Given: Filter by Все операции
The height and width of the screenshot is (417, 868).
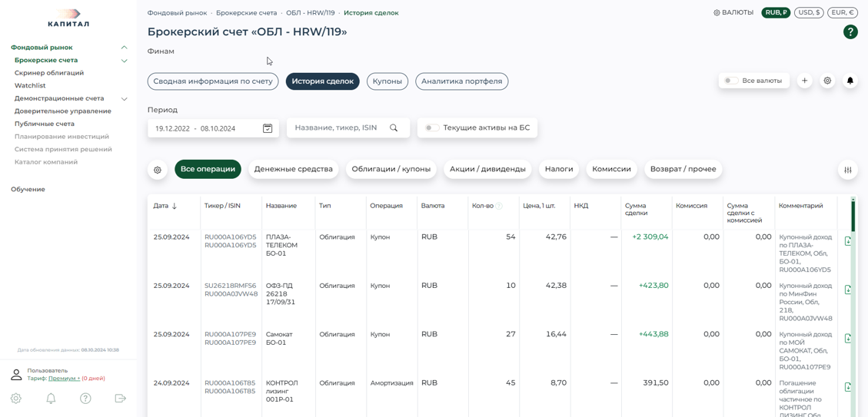Looking at the screenshot, I should (x=208, y=169).
